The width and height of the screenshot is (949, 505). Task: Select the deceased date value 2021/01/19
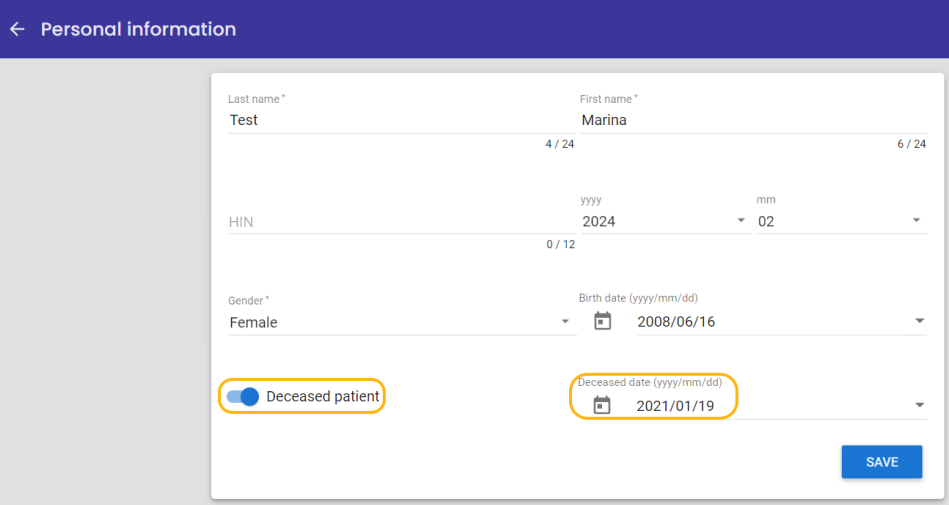coord(675,406)
